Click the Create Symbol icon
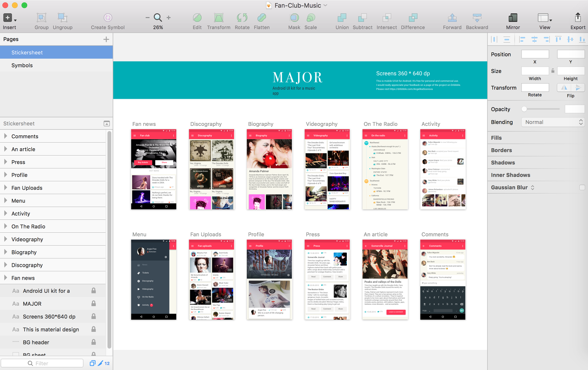 (108, 18)
